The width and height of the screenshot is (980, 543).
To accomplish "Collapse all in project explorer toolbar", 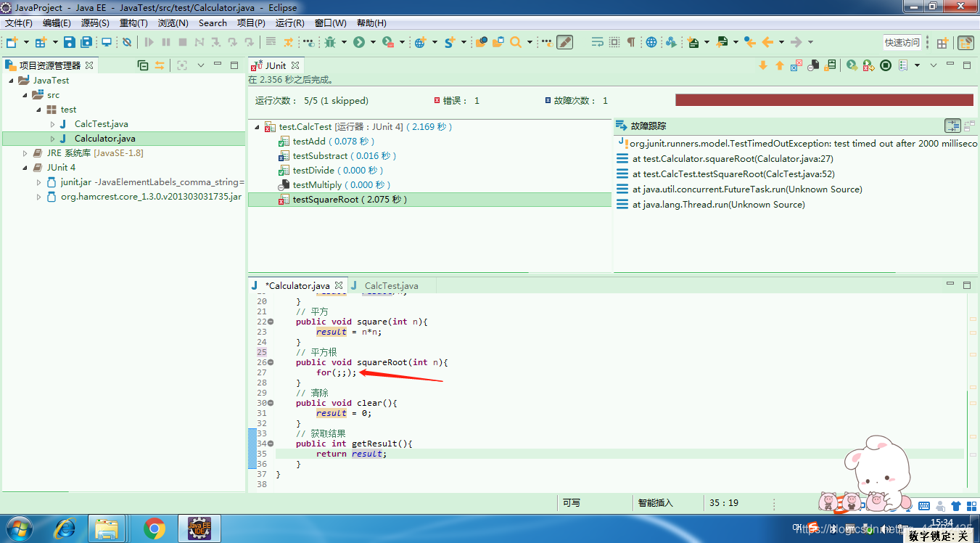I will click(143, 65).
